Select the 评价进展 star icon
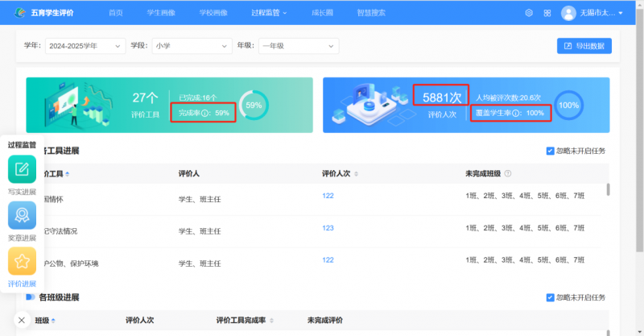The image size is (644, 336). coord(22,261)
